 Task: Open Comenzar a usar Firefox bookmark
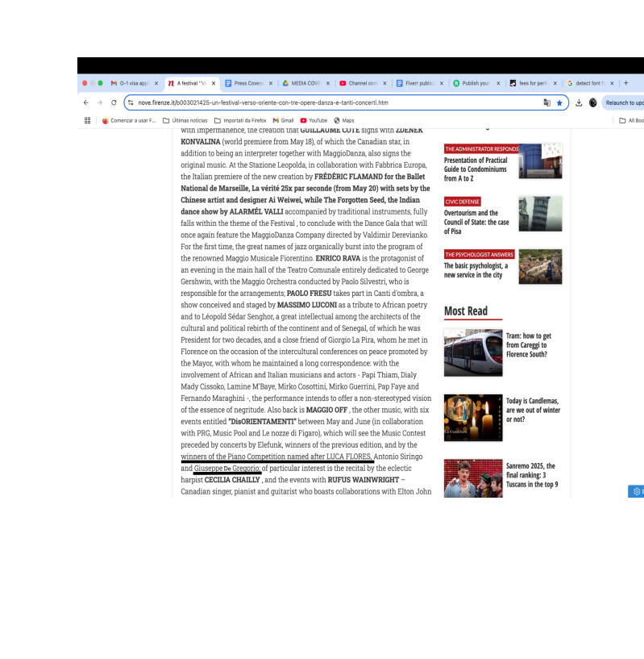point(128,121)
